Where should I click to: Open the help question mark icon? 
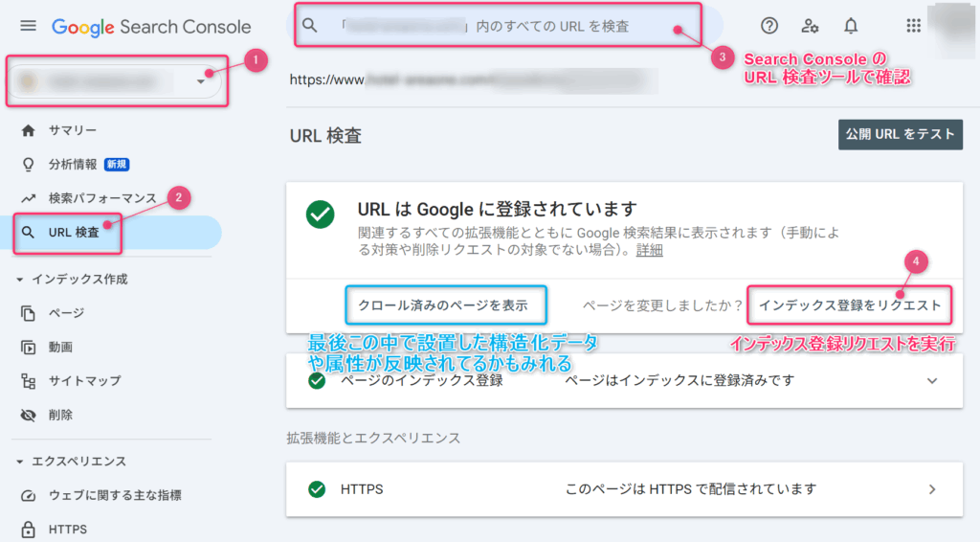point(769,26)
